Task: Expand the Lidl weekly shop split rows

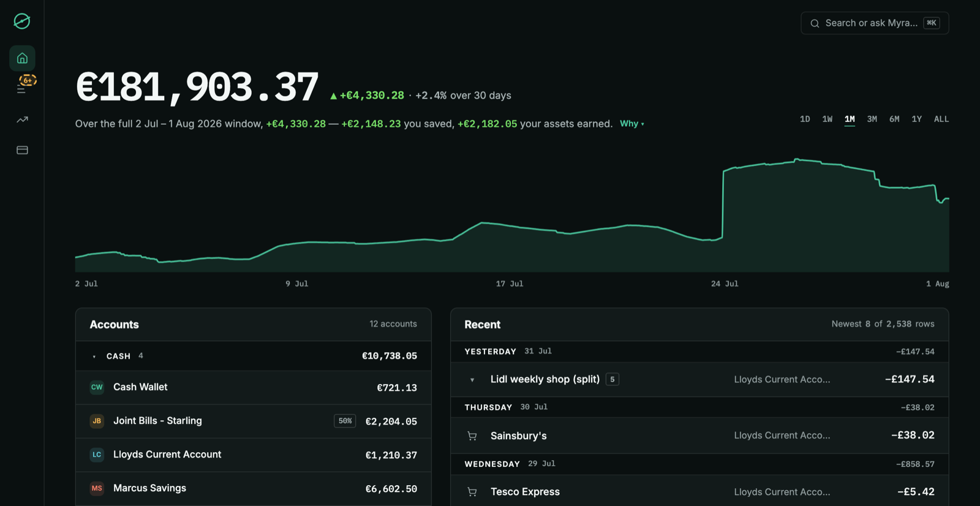Action: click(472, 380)
